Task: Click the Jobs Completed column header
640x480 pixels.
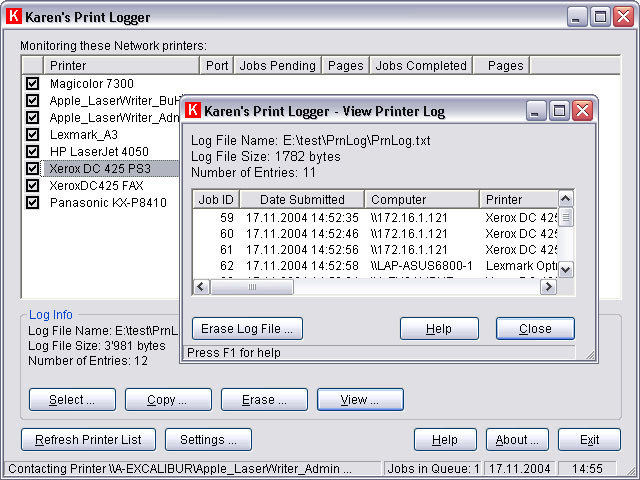Action: click(421, 65)
